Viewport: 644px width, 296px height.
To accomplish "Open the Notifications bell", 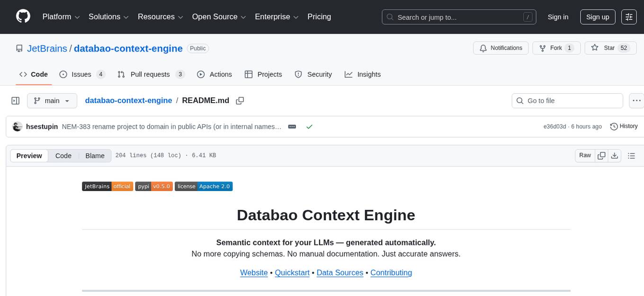I will [x=483, y=48].
